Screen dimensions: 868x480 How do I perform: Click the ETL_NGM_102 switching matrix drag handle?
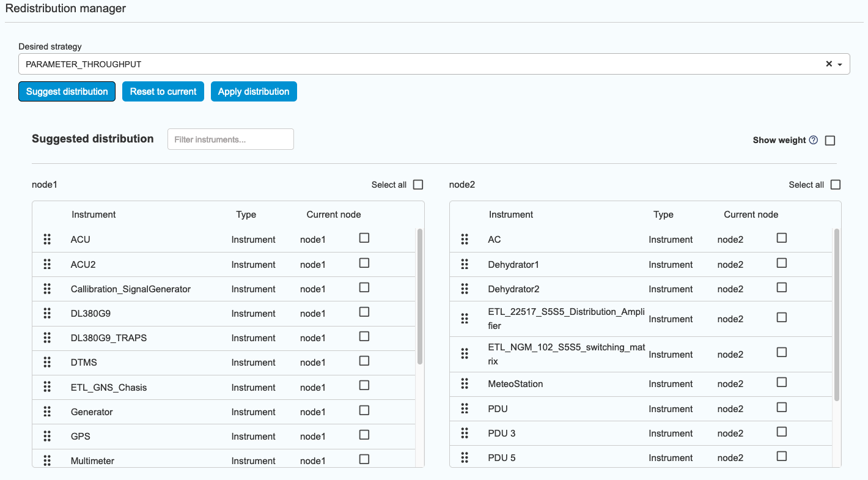click(x=465, y=354)
